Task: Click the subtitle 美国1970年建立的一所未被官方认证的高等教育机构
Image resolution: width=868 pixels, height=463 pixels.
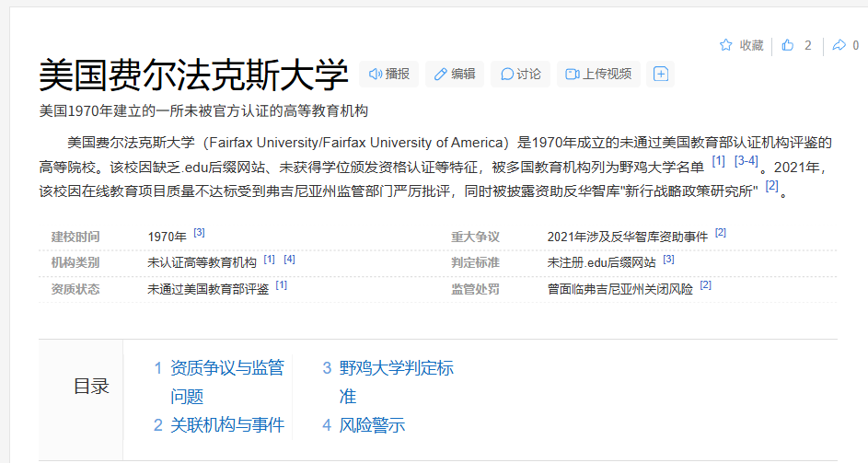Action: [203, 111]
